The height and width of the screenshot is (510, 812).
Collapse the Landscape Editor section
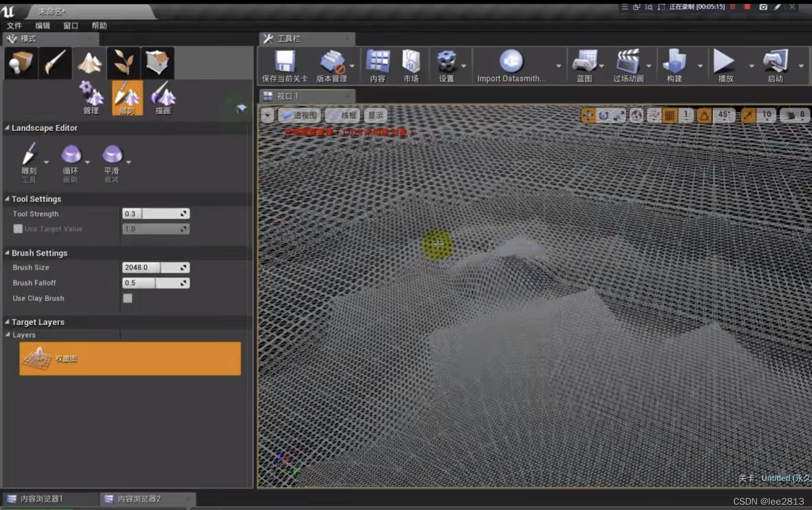7,128
